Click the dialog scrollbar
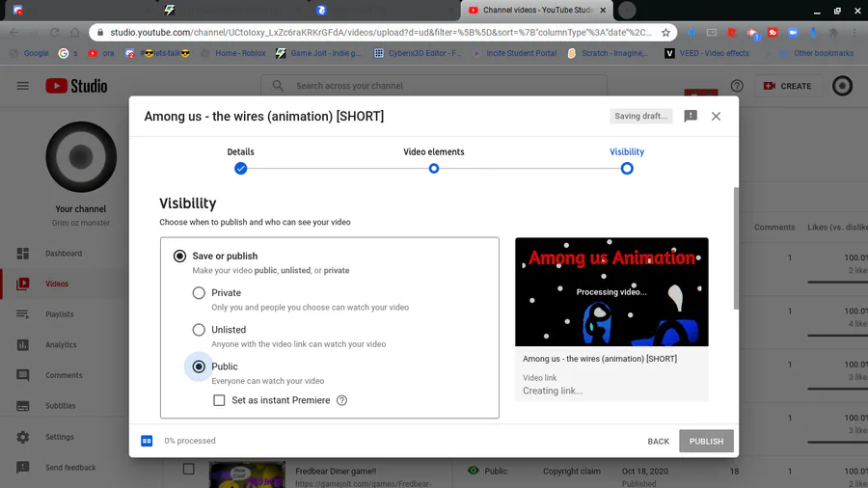 point(736,249)
